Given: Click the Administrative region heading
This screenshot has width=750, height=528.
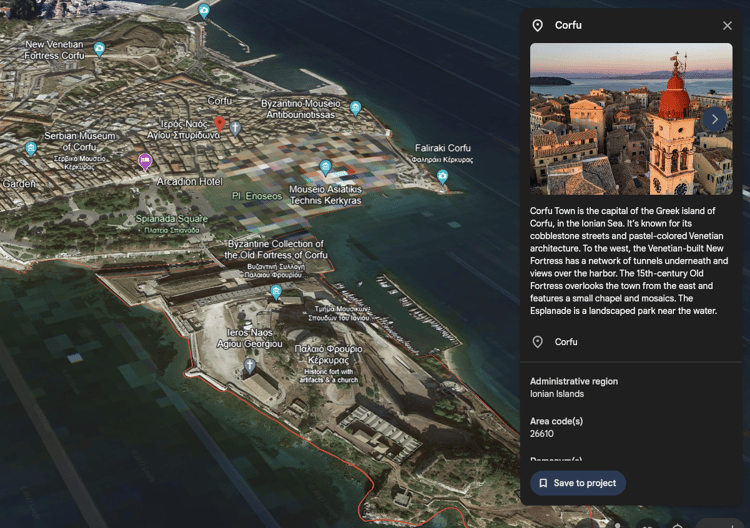Looking at the screenshot, I should click(x=574, y=382).
